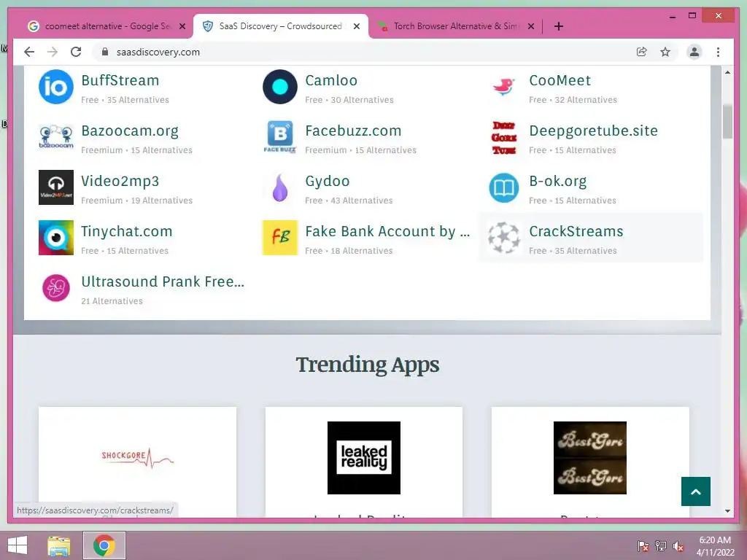747x560 pixels.
Task: Open the Gydoo link
Action: (x=328, y=182)
